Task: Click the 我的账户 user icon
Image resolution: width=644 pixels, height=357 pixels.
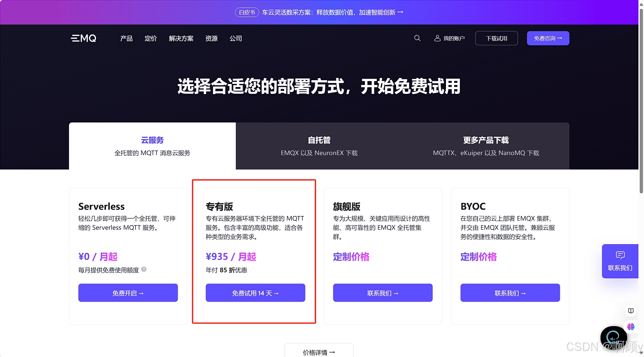Action: (x=437, y=38)
